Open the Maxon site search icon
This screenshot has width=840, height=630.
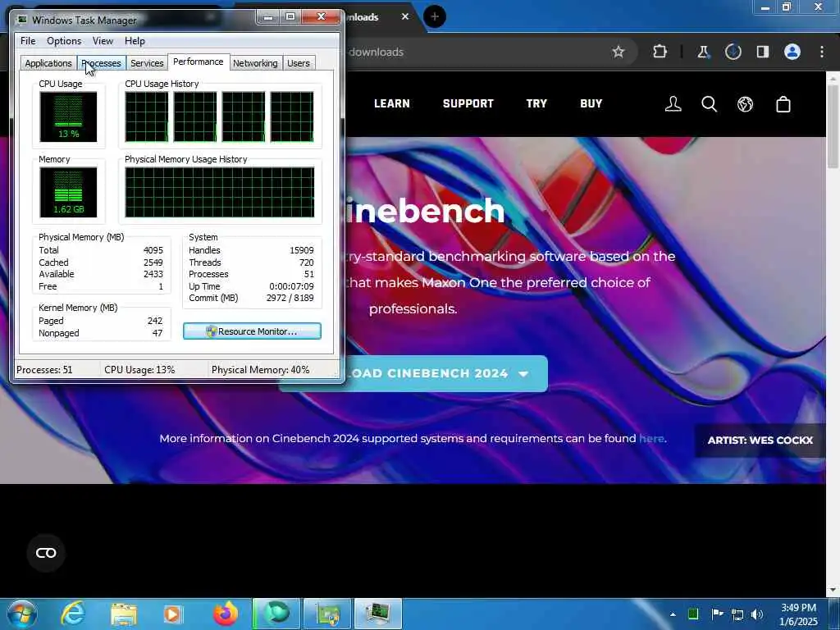click(x=710, y=104)
